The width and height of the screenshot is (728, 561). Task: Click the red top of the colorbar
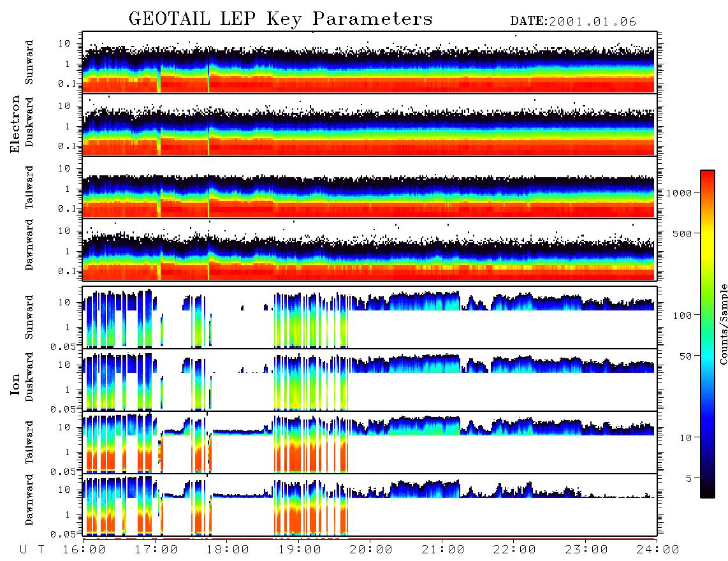(x=708, y=177)
